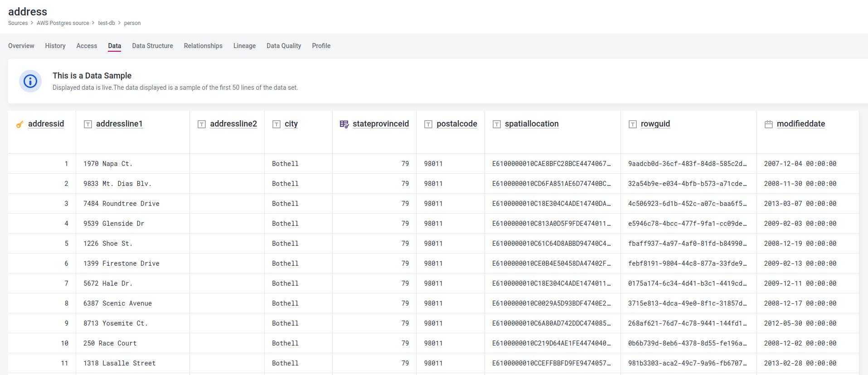This screenshot has height=375, width=868.
Task: Click the test-db breadcrumb link
Action: 107,23
